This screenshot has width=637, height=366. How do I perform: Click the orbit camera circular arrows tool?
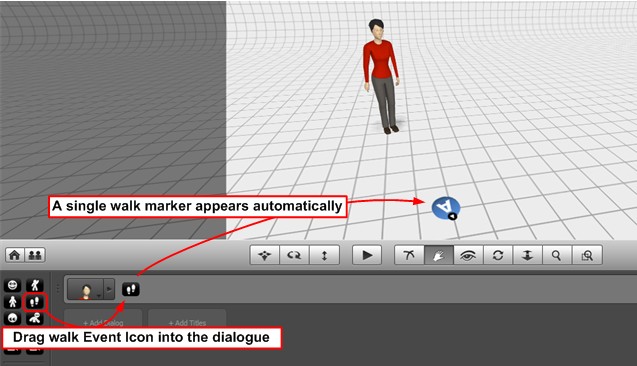(x=498, y=255)
